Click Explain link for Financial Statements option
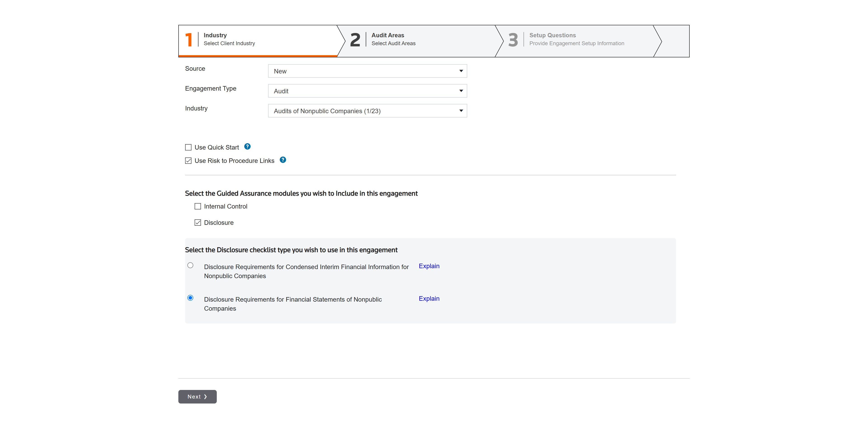The image size is (868, 427). pos(429,299)
